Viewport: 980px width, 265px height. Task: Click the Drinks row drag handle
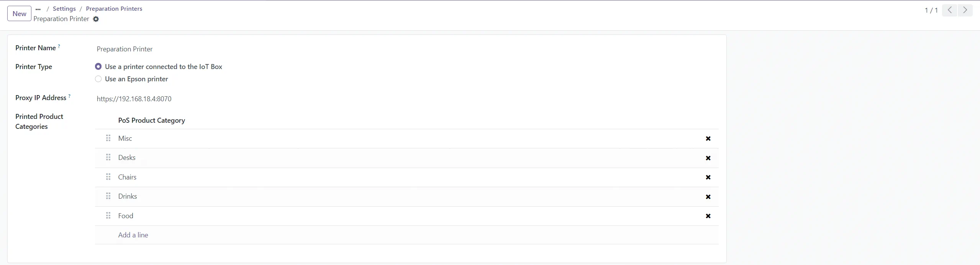click(108, 196)
